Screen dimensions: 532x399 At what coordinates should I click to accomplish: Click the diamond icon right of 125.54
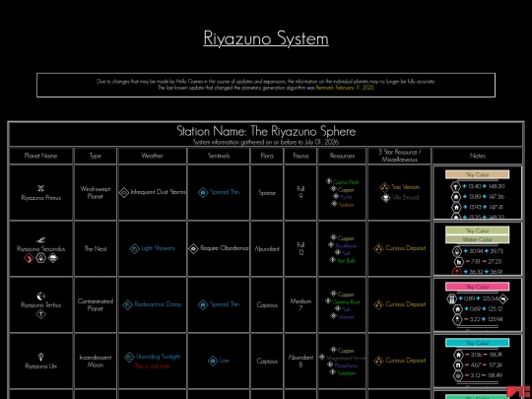pyautogui.click(x=502, y=299)
